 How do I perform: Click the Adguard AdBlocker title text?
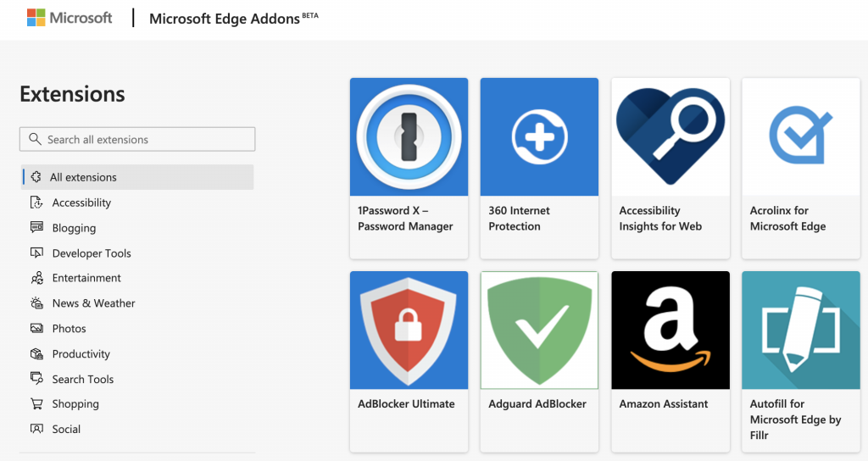coord(537,404)
